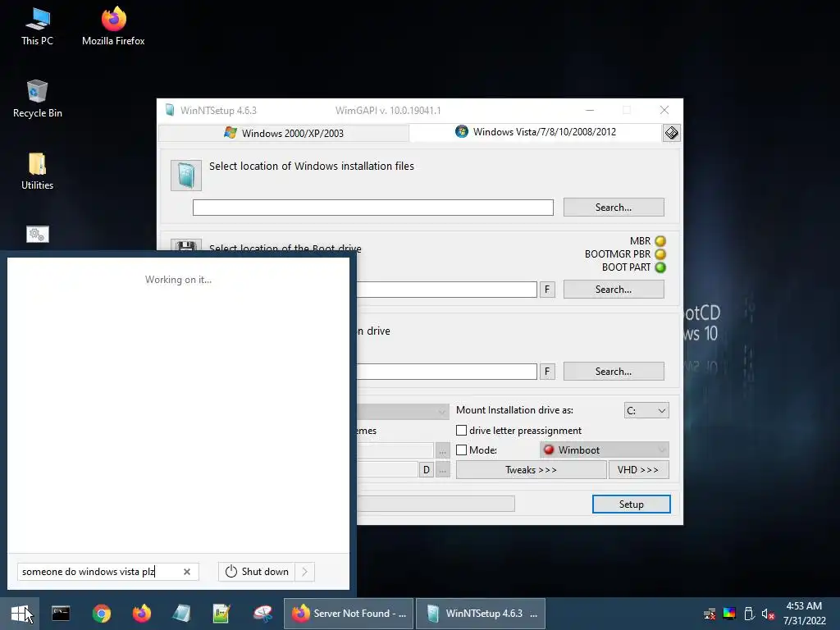Click the Windows installation files box icon
Screen dimensions: 840x630
pyautogui.click(x=186, y=176)
